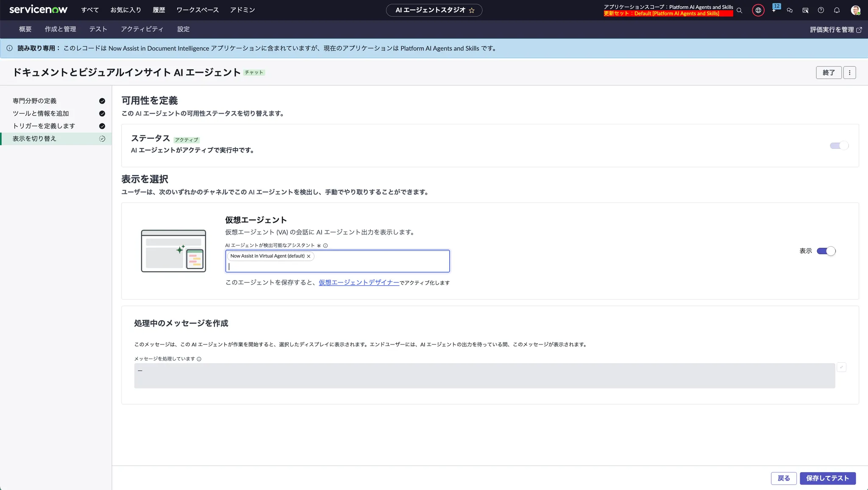Switch to the アクティビティ tab
868x490 pixels.
(x=142, y=29)
